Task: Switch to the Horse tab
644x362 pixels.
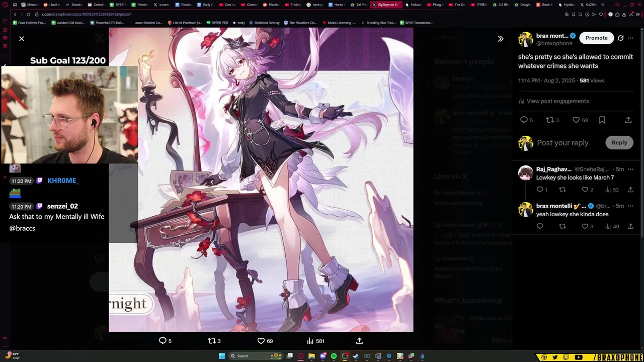Action: (x=337, y=5)
